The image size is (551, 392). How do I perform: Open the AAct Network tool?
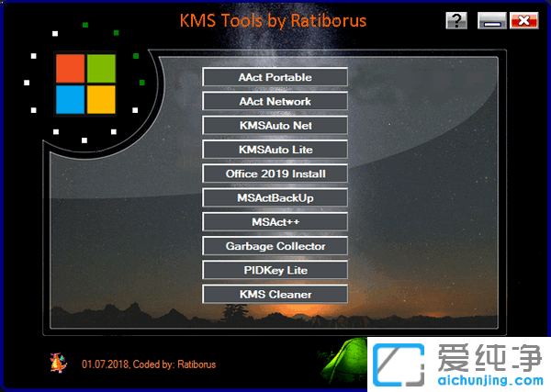[275, 101]
